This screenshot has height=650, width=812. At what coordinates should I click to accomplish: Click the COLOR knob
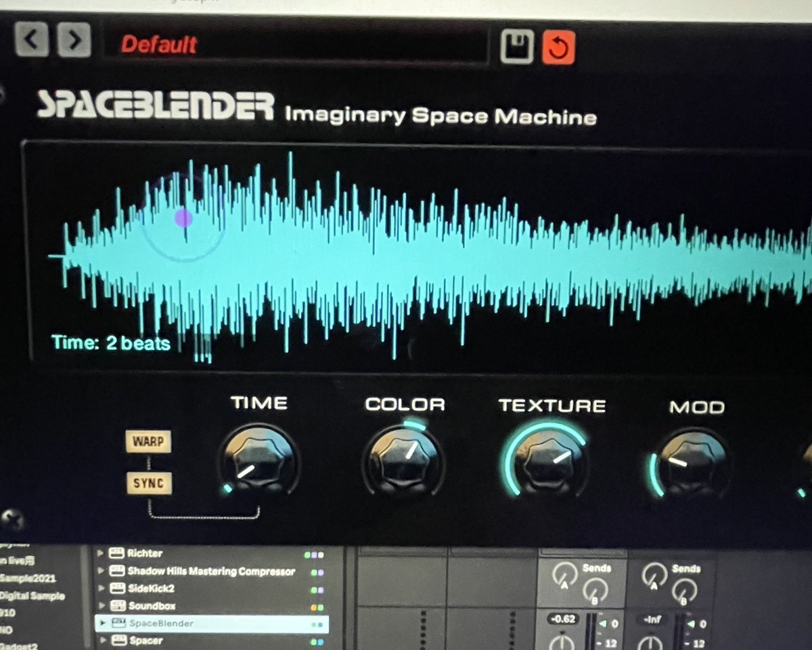click(403, 462)
